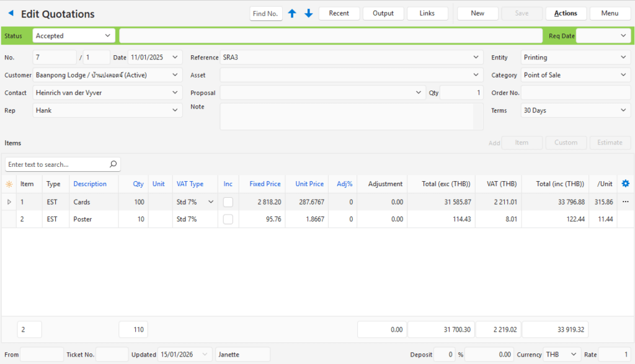Tick the Inc checkbox for Cards
This screenshot has height=364, width=635.
click(228, 202)
